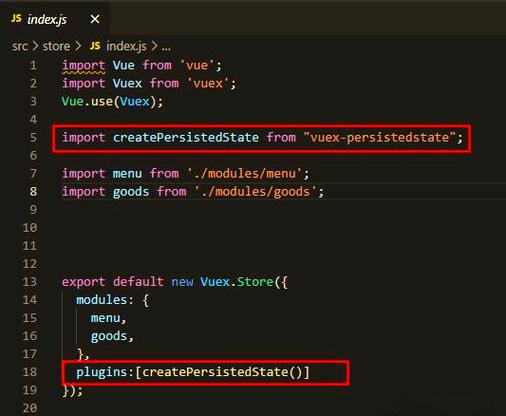This screenshot has width=506, height=416.
Task: Click line number 13 in the gutter
Action: [x=30, y=282]
